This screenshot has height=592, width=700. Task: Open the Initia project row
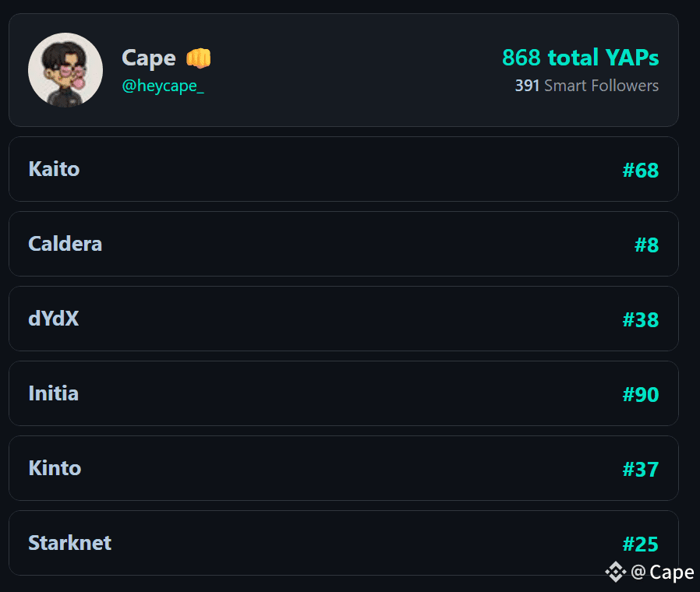click(343, 393)
